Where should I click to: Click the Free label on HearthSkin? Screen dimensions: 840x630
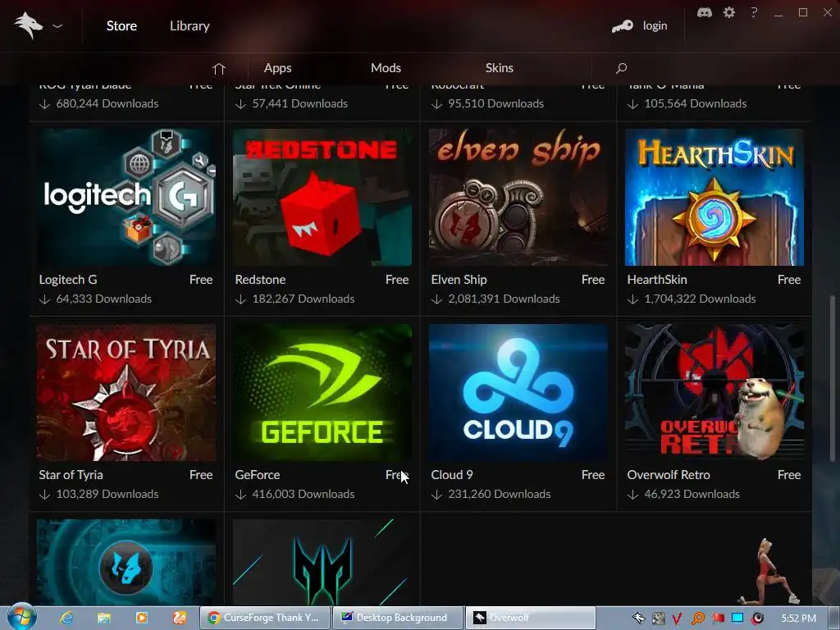[x=789, y=280]
